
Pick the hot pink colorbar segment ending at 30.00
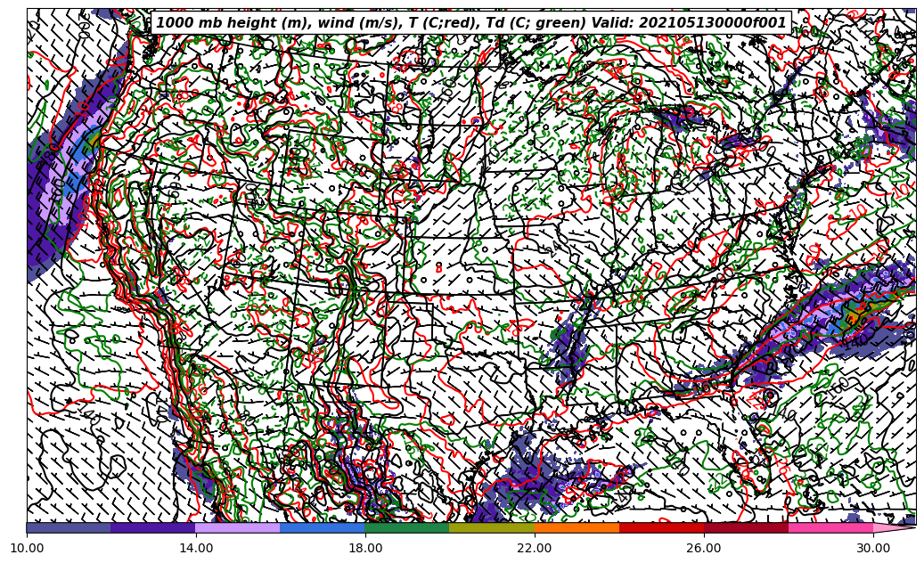click(x=831, y=527)
